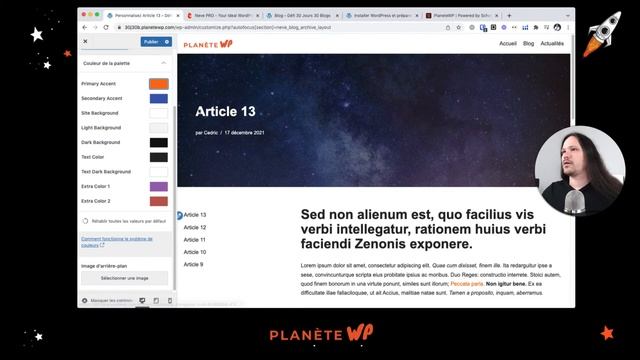
Task: Open the Text Color swatch
Action: 158,157
